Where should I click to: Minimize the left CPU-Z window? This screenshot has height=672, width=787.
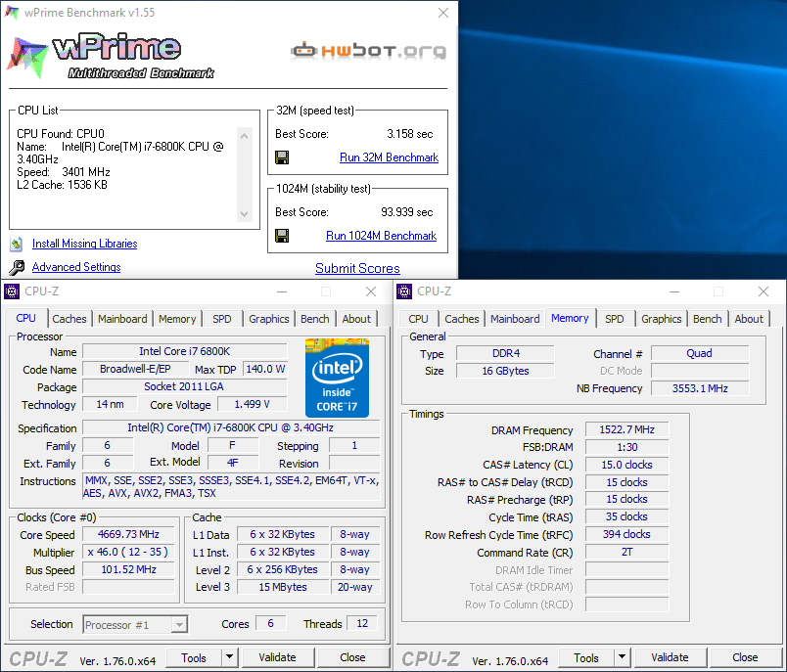[282, 291]
